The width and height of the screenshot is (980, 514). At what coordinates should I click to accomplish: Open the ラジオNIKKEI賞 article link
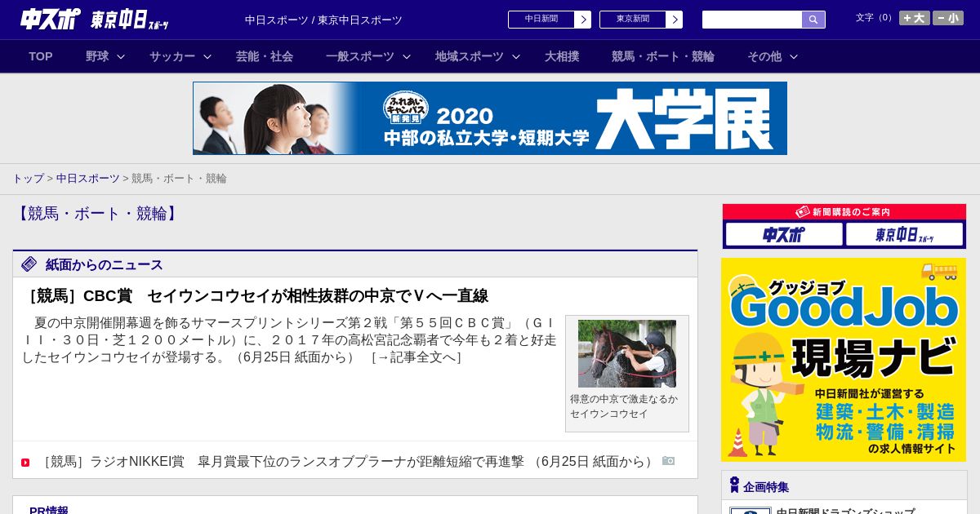pos(348,462)
